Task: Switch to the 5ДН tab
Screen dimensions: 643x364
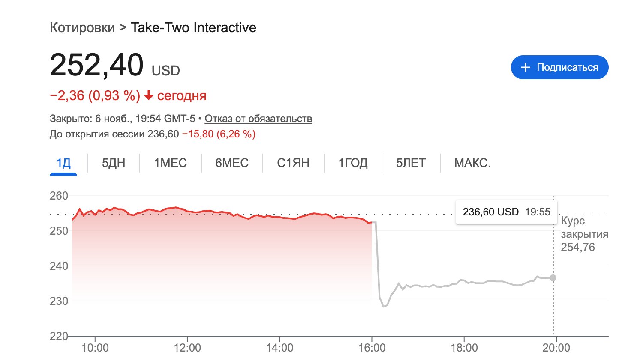Action: [114, 163]
